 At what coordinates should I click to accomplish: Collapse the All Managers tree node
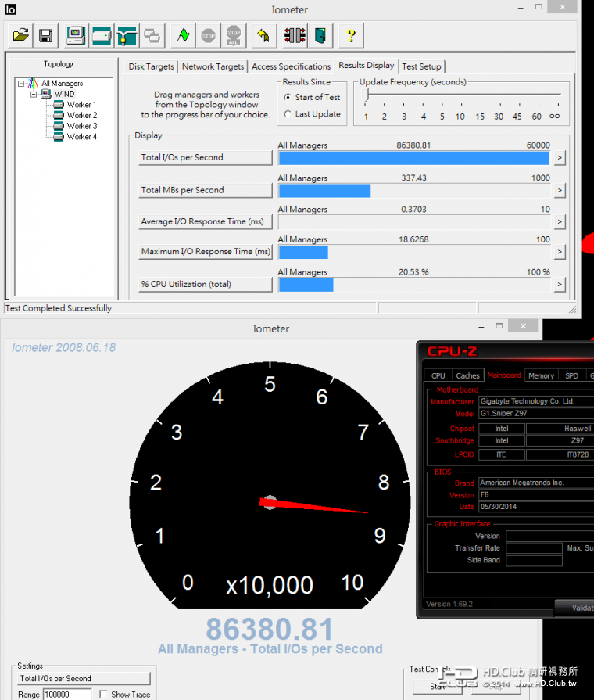pyautogui.click(x=21, y=84)
